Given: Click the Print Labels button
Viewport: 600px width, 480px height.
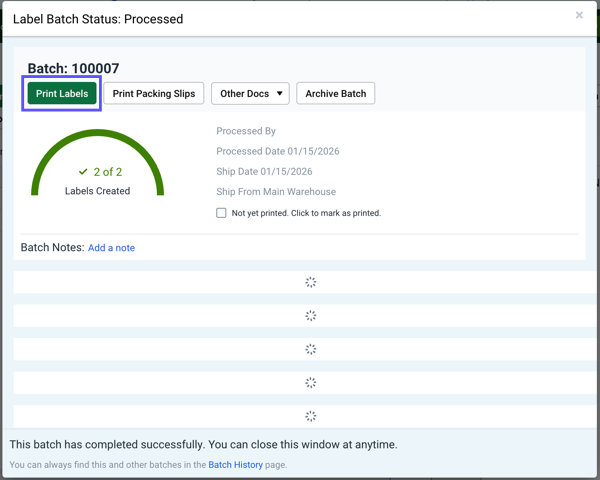Looking at the screenshot, I should [x=62, y=93].
